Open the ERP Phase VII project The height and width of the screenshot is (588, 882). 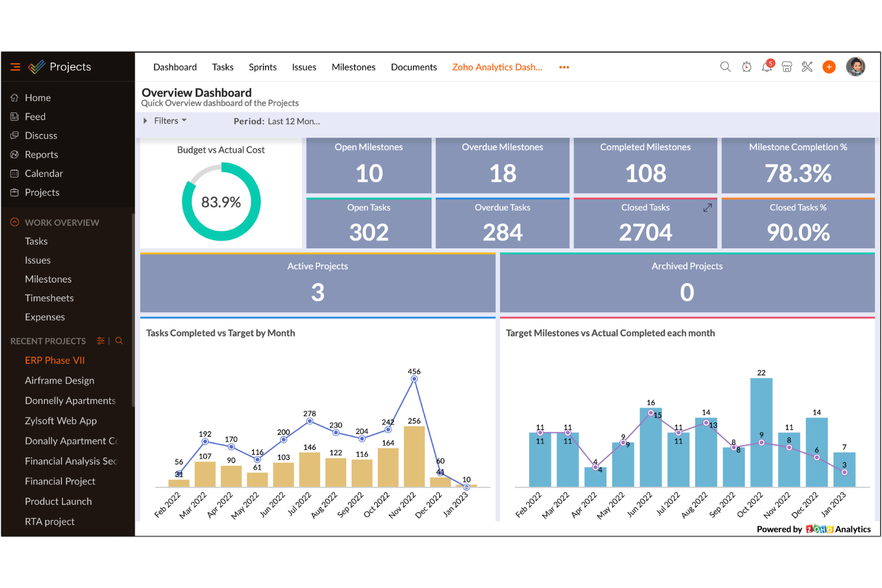pyautogui.click(x=55, y=360)
